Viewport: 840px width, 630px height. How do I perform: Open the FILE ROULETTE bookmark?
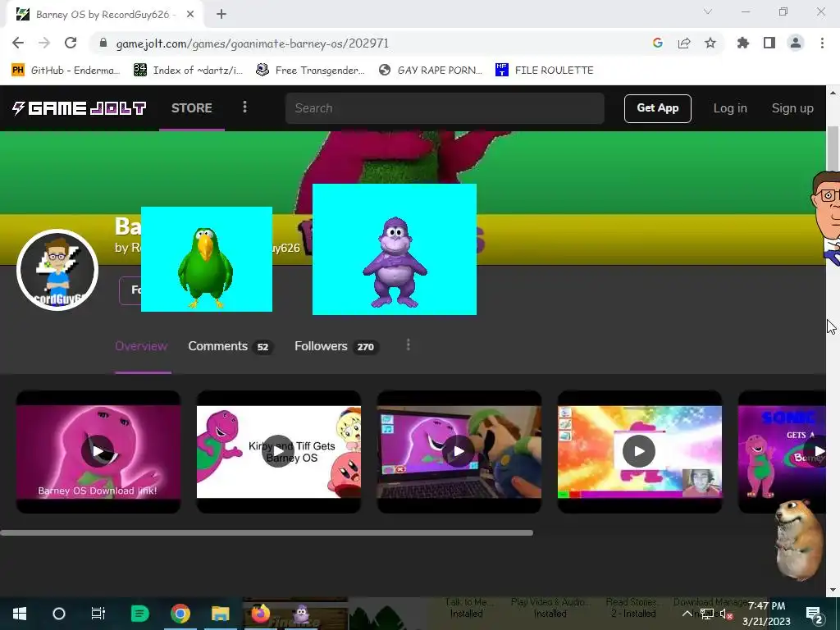pyautogui.click(x=545, y=71)
